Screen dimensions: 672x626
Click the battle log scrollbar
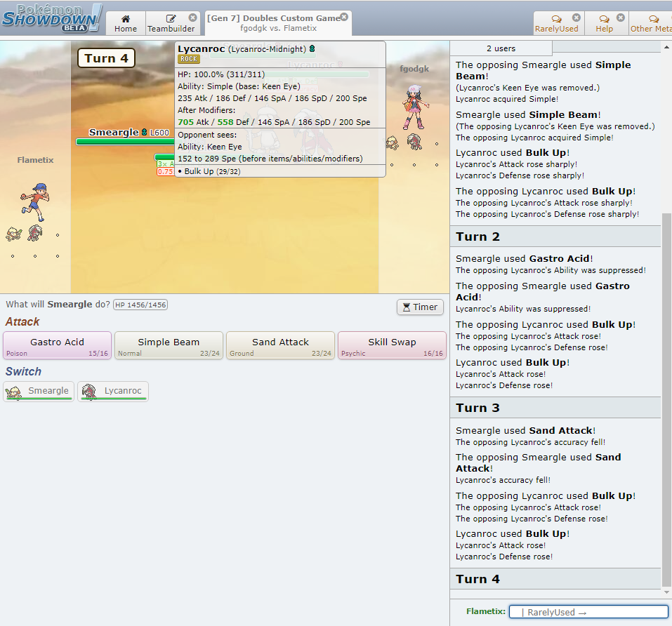point(666,400)
